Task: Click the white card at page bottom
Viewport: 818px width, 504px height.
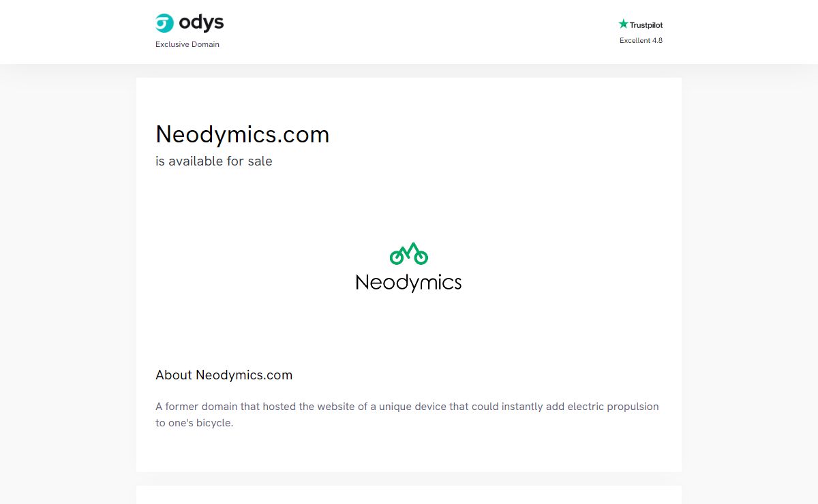Action: (409, 495)
